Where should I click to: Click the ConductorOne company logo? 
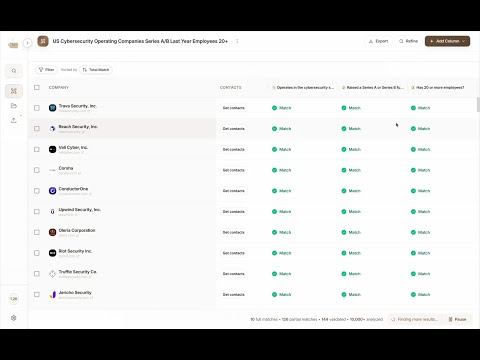click(52, 191)
